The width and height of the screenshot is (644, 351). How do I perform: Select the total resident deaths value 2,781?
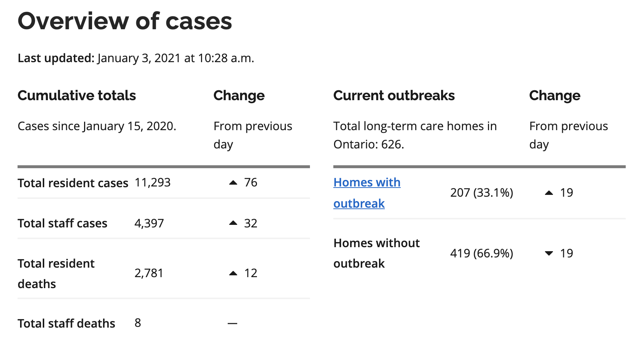click(149, 273)
